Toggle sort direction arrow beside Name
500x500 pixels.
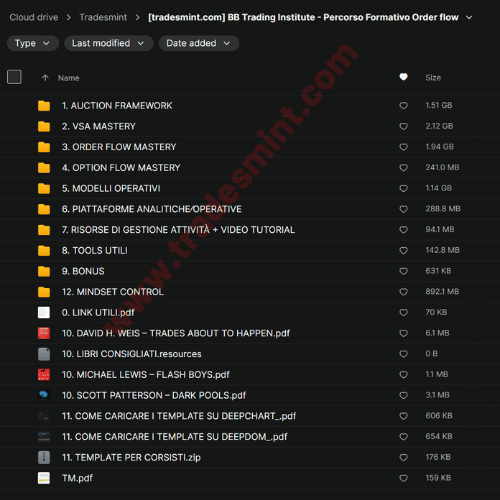coord(45,78)
